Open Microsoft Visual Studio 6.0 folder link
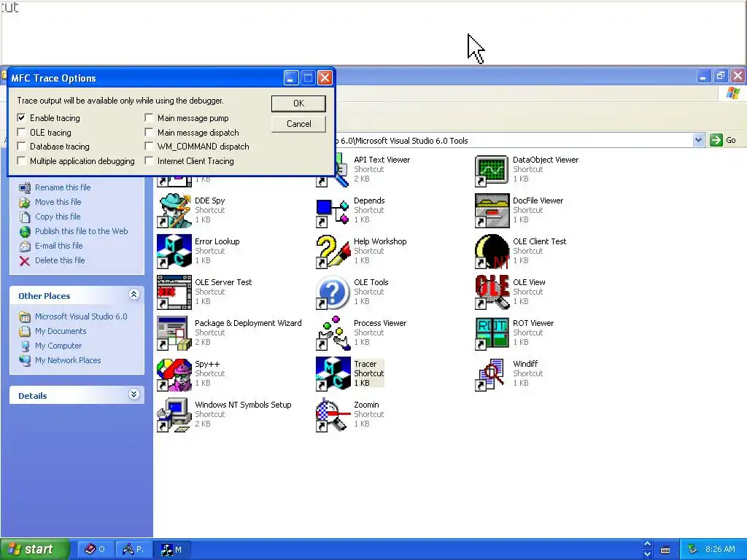Viewport: 747px width, 560px height. coord(81,316)
